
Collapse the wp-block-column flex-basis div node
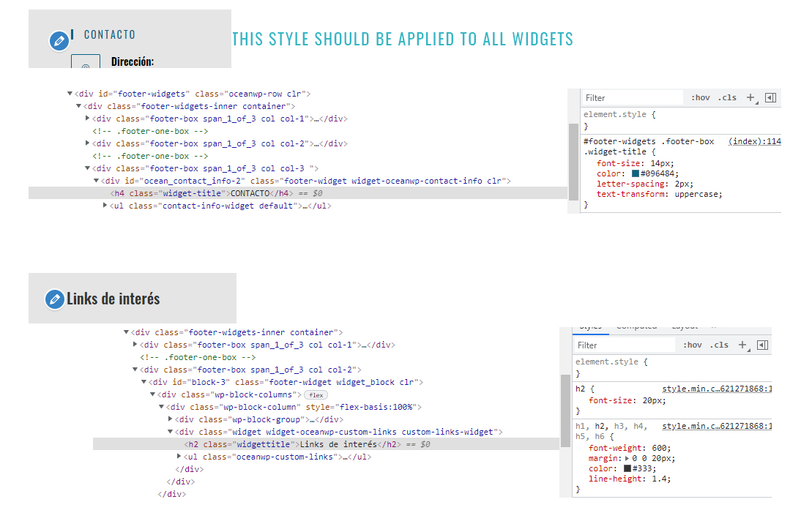tap(162, 407)
